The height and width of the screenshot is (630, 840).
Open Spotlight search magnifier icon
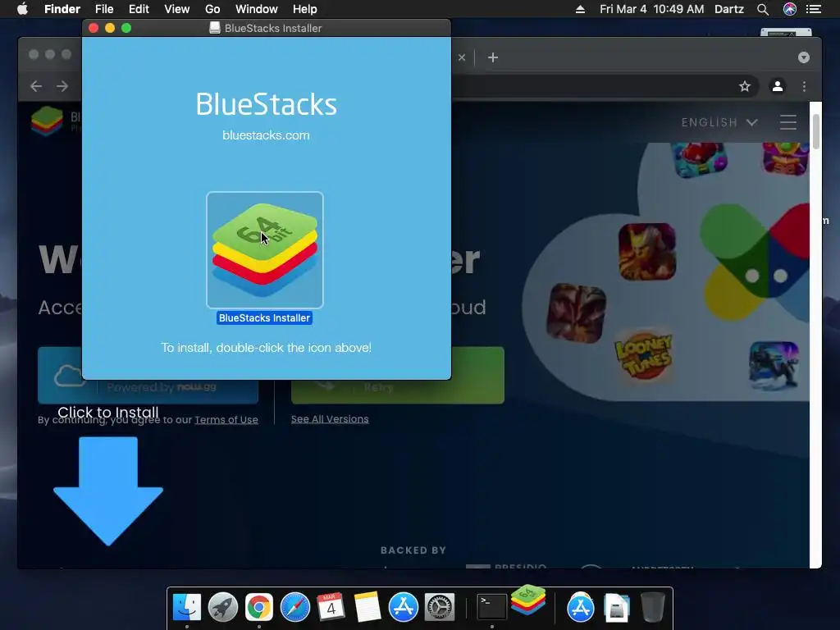point(763,9)
